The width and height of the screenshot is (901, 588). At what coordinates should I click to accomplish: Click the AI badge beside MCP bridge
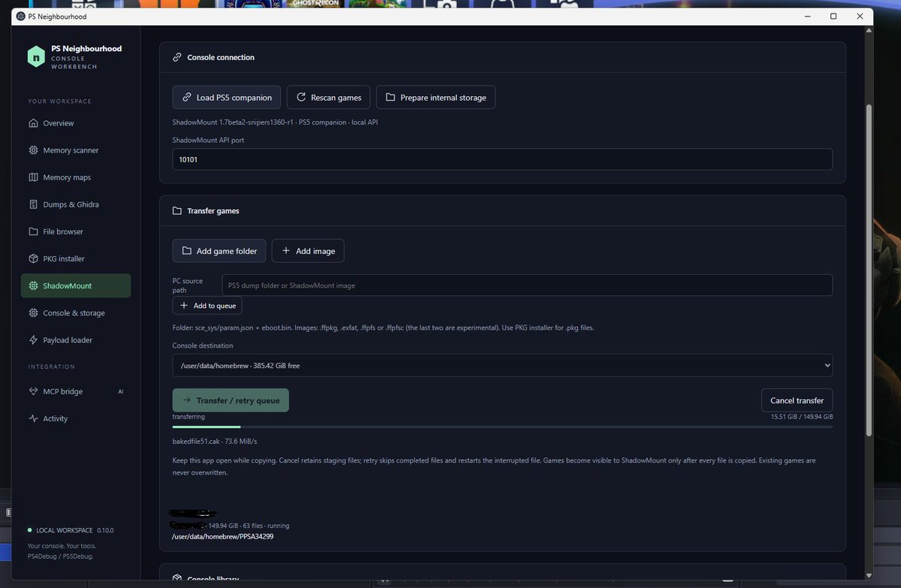[120, 391]
